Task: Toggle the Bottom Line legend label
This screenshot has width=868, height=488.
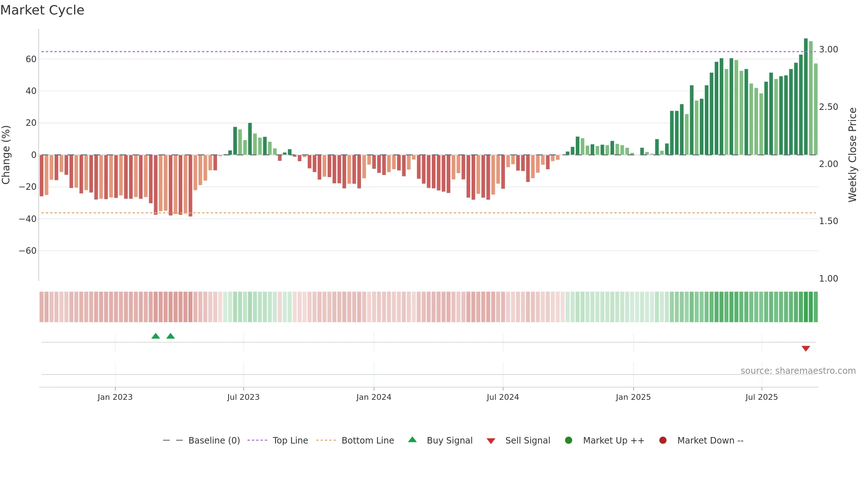Action: 368,441
